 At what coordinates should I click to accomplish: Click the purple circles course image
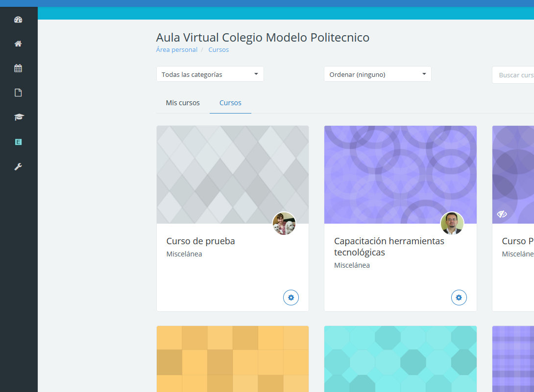click(401, 175)
